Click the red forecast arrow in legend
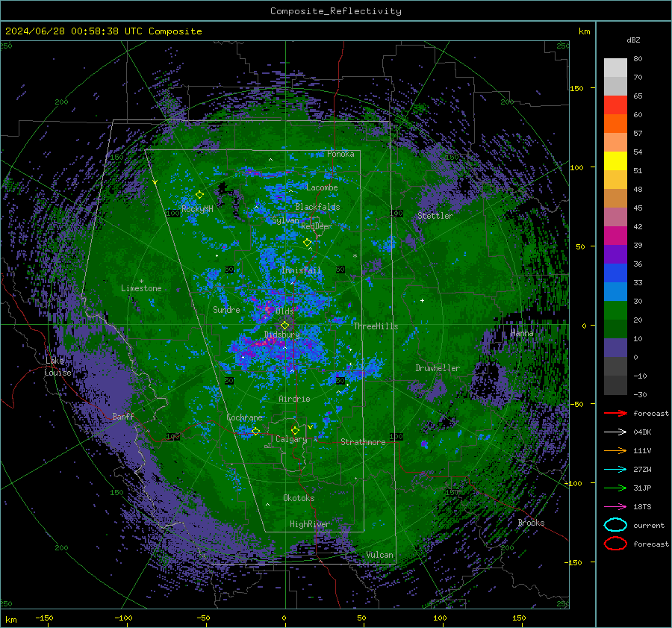 615,413
